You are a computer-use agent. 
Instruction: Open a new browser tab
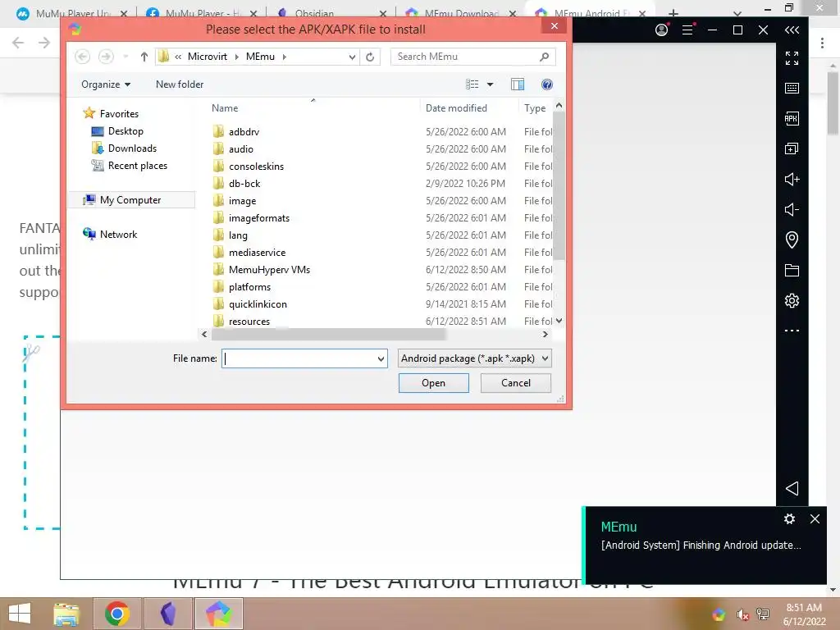click(673, 13)
